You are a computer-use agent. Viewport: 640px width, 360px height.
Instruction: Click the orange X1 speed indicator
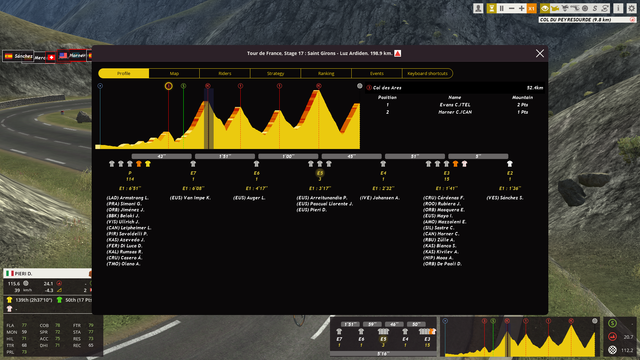pos(531,8)
